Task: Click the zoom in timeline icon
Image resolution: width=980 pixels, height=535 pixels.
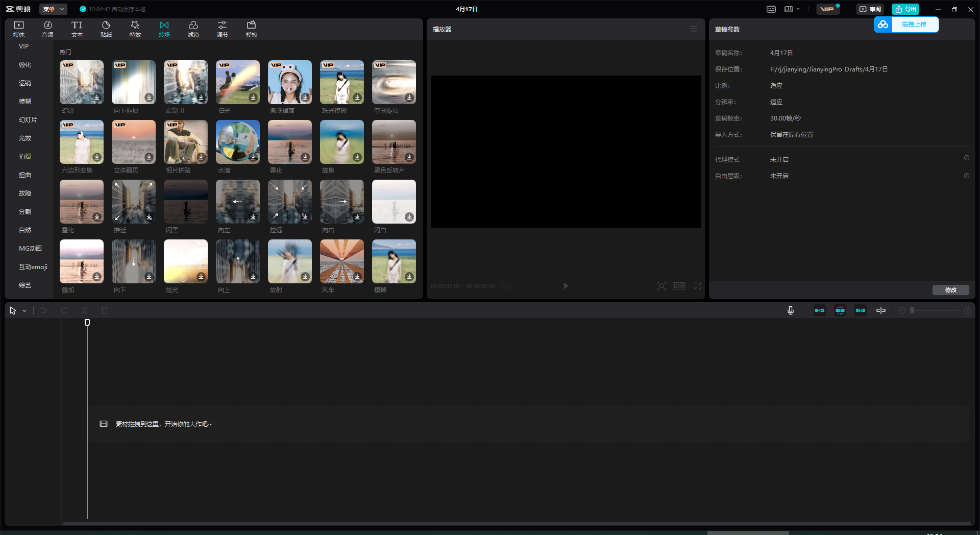Action: point(967,310)
